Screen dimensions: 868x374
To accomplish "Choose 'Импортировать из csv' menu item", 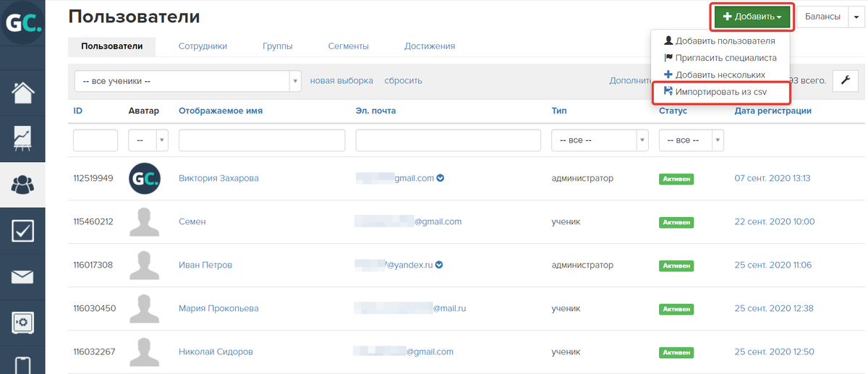I will (x=720, y=93).
